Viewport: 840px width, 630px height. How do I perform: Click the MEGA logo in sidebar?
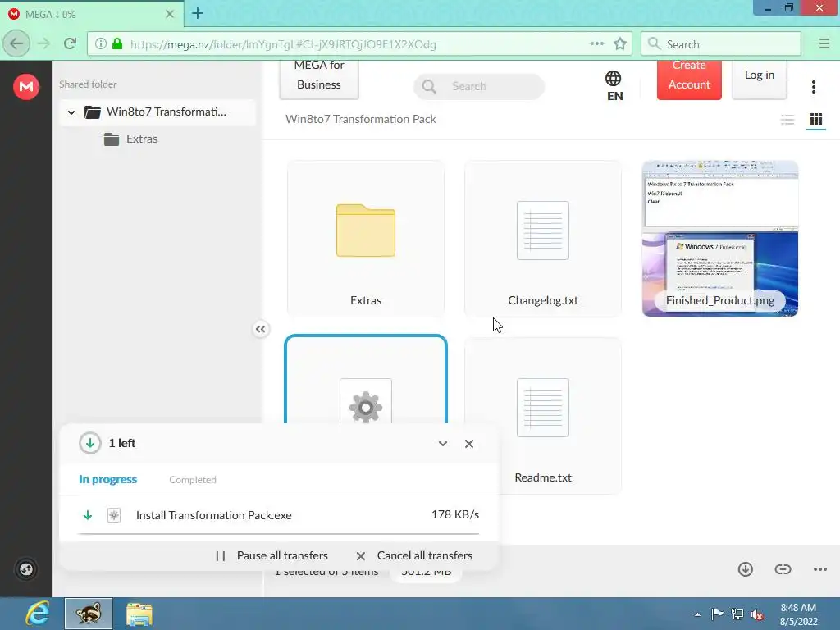point(26,86)
